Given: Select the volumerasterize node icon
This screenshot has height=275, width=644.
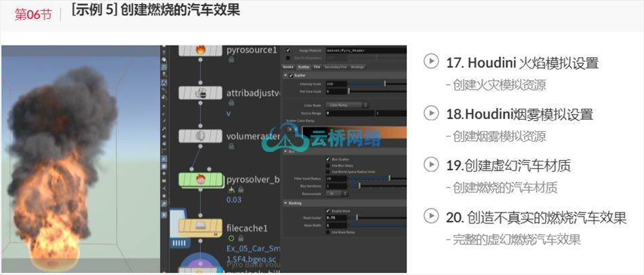Looking at the screenshot, I should [x=201, y=136].
